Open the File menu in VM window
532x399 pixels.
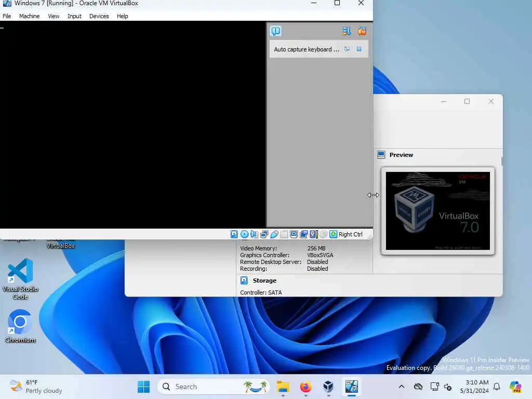click(x=7, y=16)
